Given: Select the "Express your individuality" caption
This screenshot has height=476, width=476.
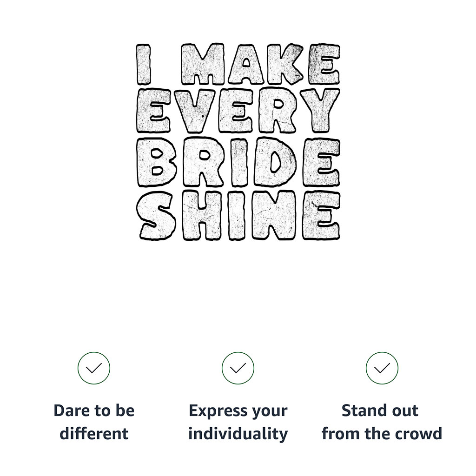Looking at the screenshot, I should point(238,422).
